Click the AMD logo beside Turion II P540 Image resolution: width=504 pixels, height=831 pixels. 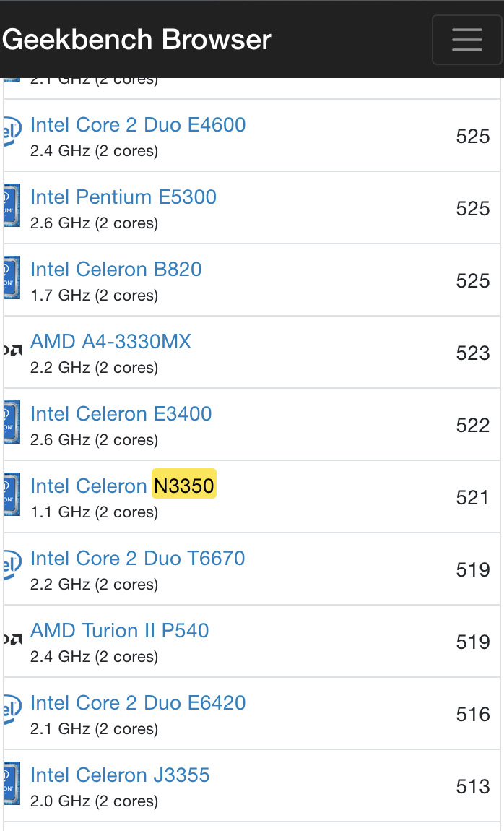tap(11, 639)
